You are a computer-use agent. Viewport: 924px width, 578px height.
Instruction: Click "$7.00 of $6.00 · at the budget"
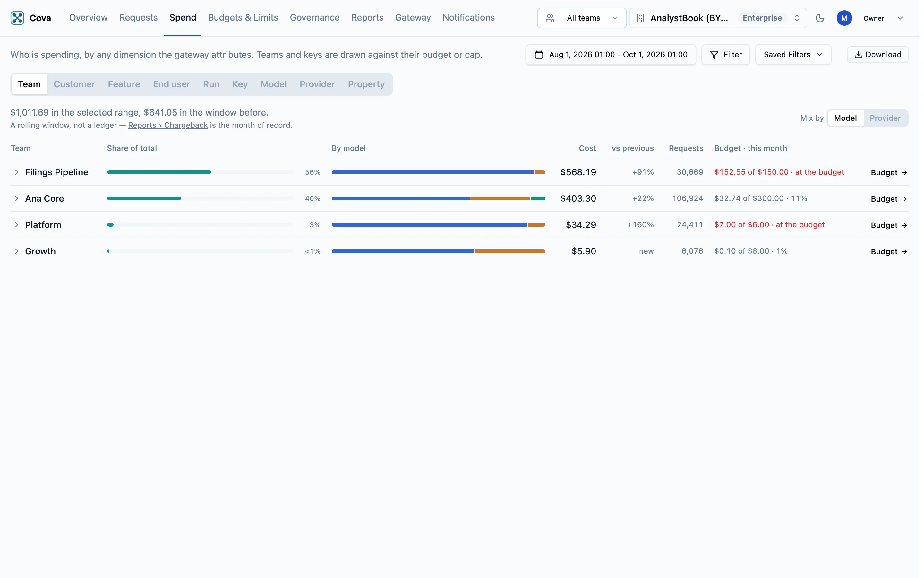pyautogui.click(x=769, y=225)
